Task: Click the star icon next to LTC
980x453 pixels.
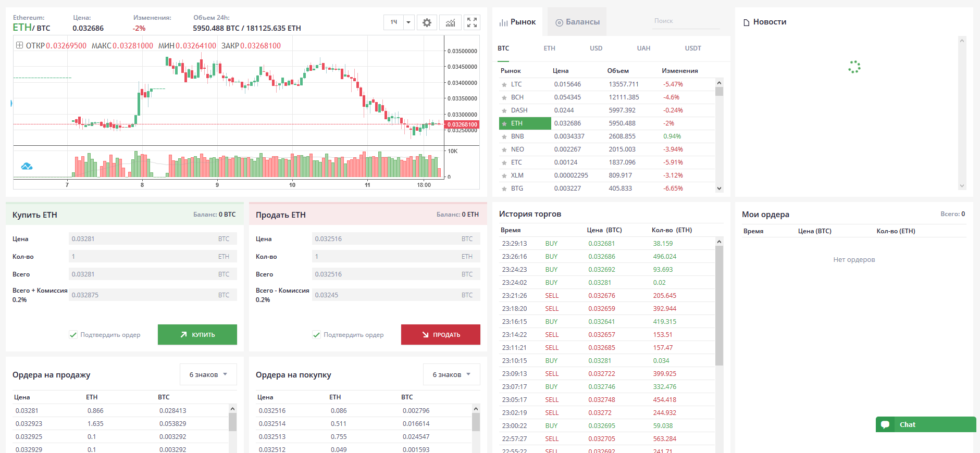Action: [504, 84]
